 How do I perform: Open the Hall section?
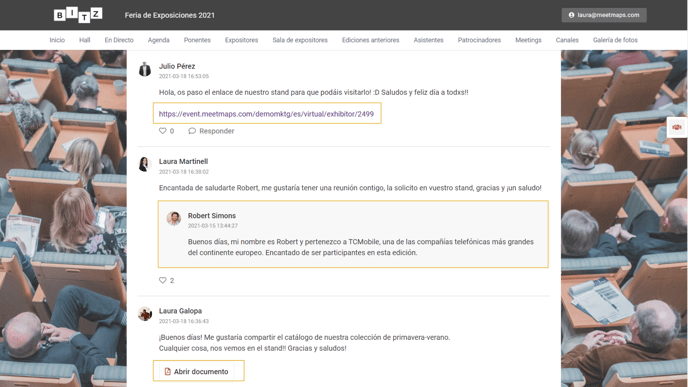(x=85, y=40)
